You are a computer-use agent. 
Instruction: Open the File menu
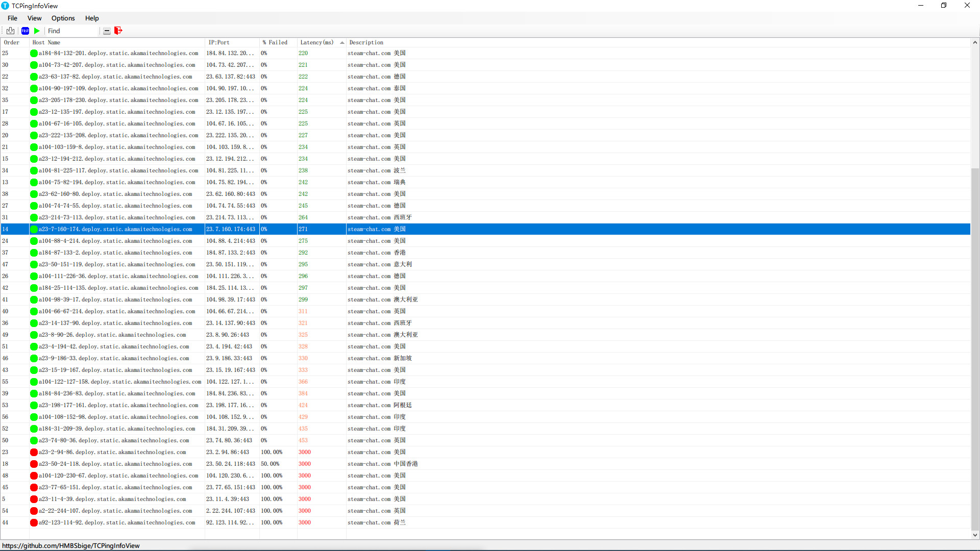[12, 18]
